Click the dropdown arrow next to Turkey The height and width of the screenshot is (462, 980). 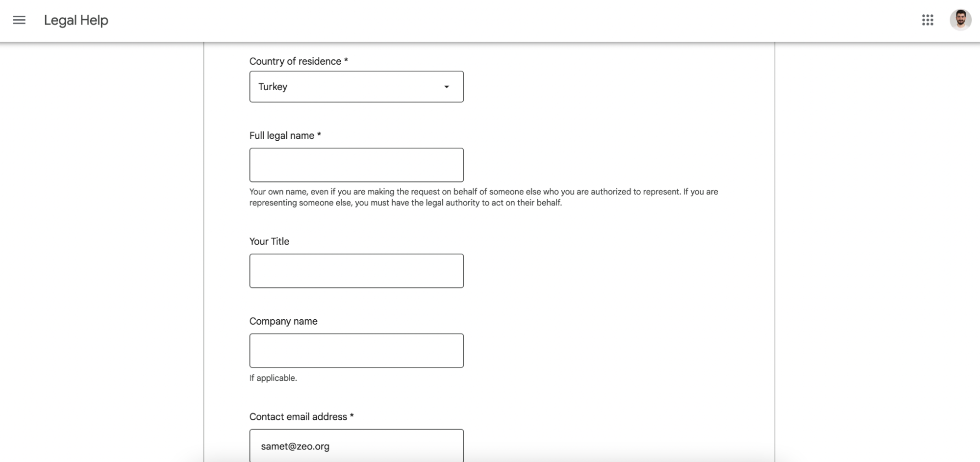[447, 87]
